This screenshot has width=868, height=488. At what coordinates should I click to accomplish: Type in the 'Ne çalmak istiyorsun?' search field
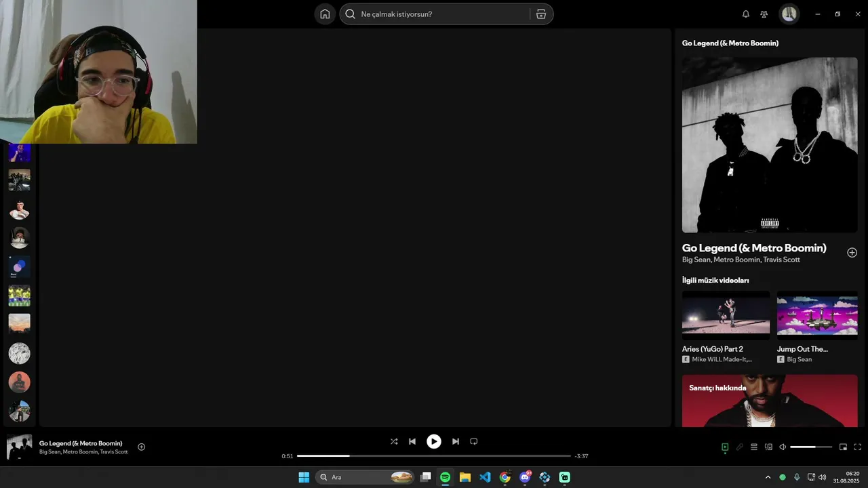446,14
